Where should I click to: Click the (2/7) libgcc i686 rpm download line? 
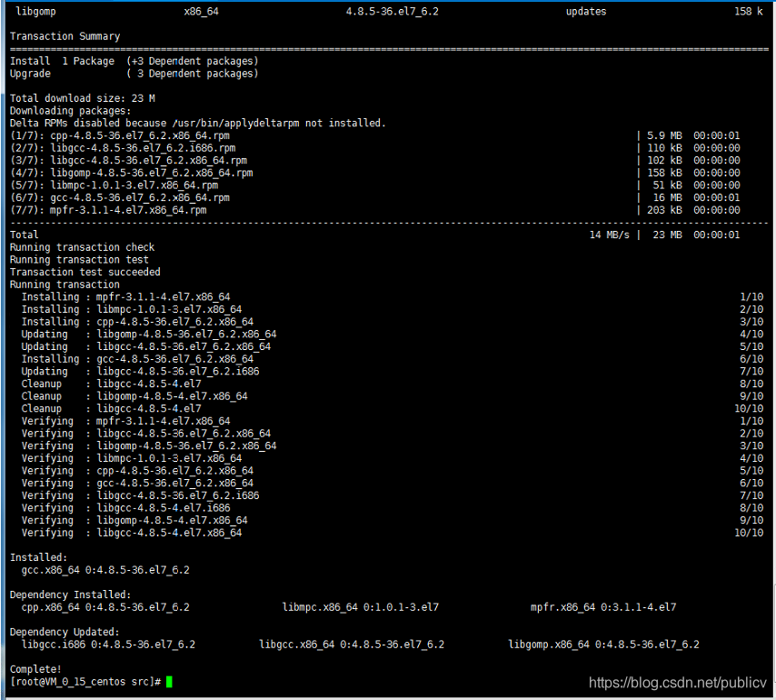[375, 147]
